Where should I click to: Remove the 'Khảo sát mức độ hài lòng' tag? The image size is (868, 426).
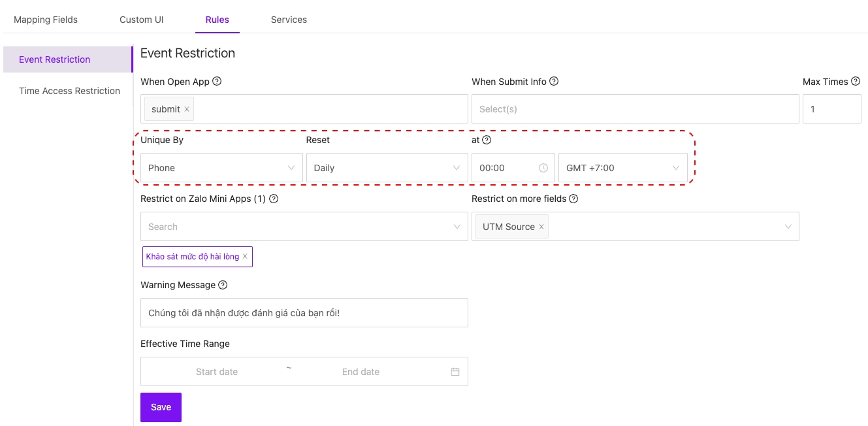pyautogui.click(x=245, y=257)
